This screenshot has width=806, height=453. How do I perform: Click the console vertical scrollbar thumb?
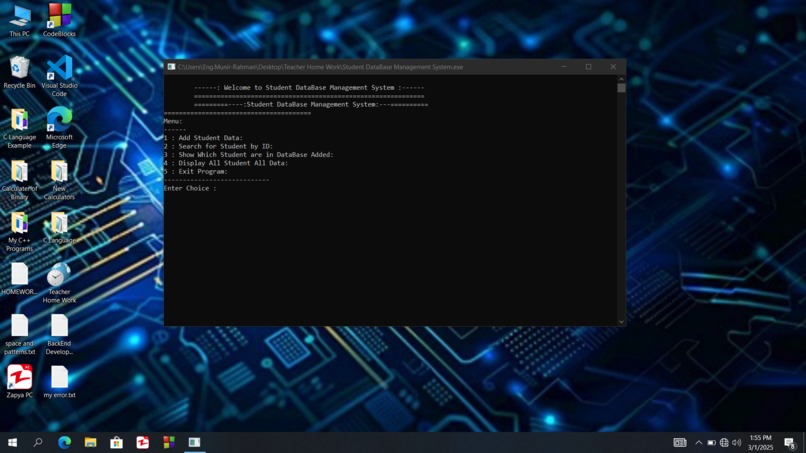point(621,88)
